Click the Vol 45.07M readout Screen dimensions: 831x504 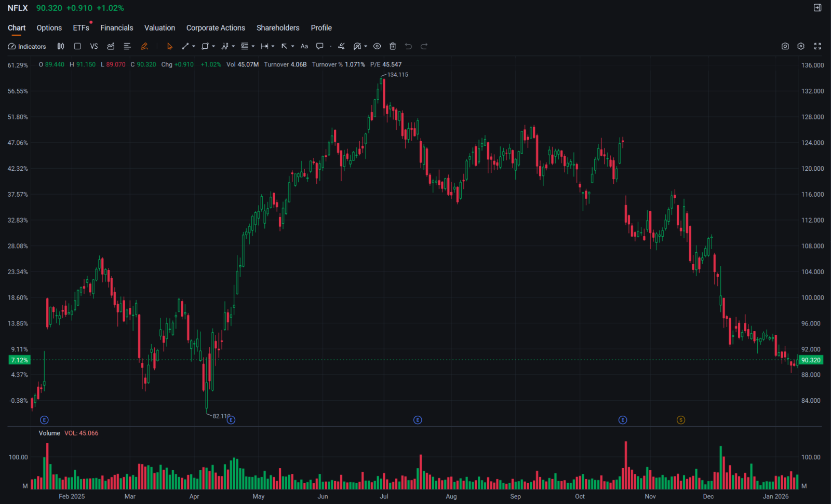click(x=243, y=65)
